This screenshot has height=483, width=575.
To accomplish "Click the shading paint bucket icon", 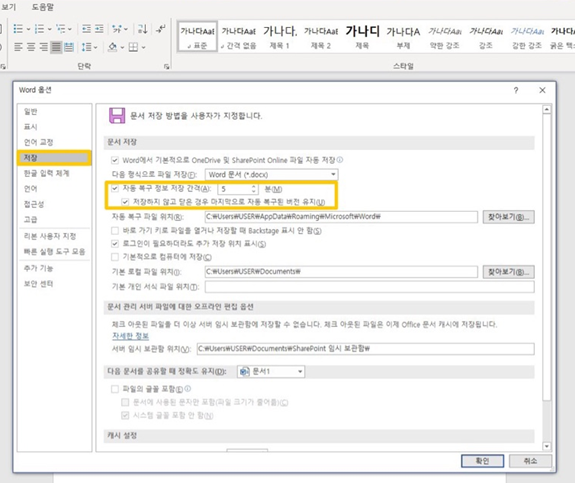I will (x=113, y=47).
